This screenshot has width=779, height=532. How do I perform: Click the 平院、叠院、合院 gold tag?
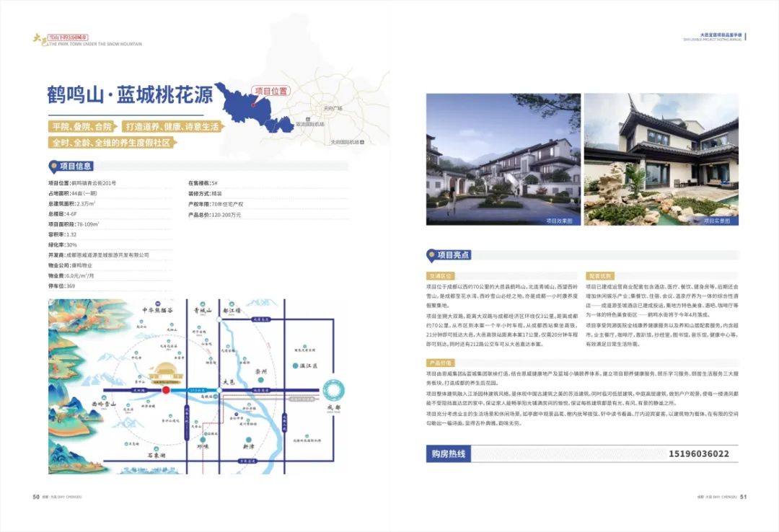82,127
